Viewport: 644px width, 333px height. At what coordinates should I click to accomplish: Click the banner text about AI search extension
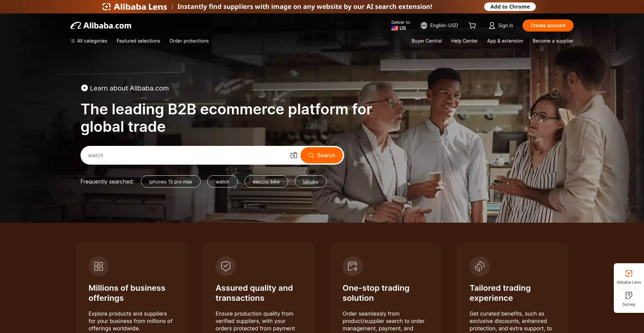[x=305, y=7]
